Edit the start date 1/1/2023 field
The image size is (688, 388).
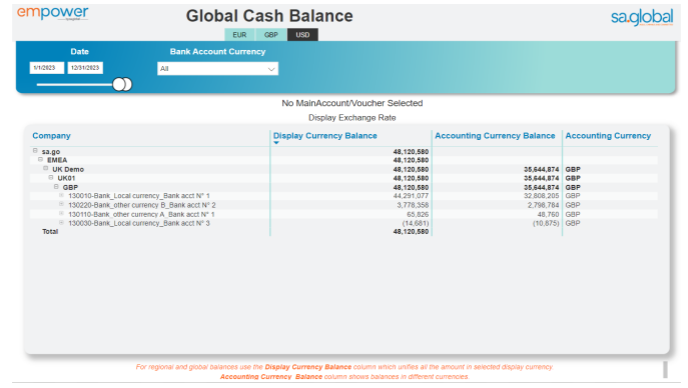click(x=47, y=68)
